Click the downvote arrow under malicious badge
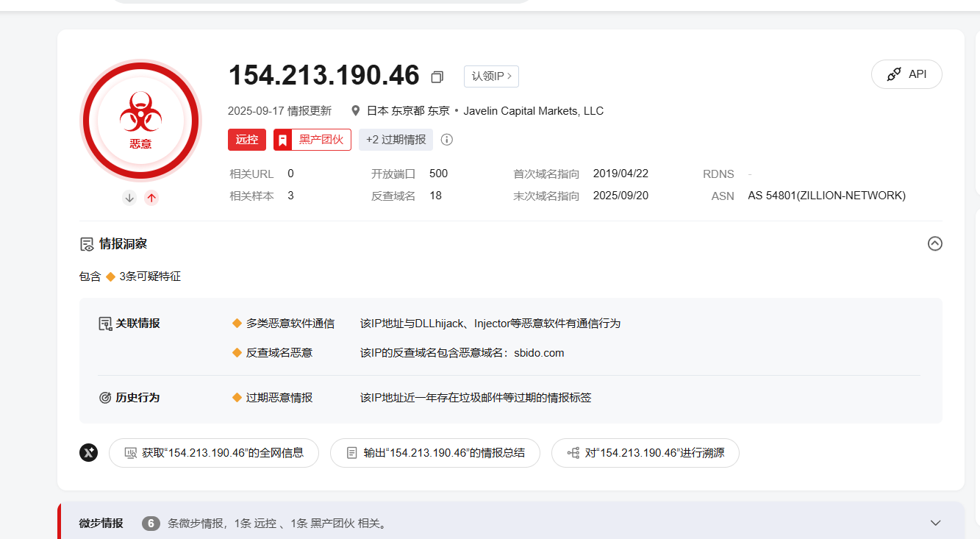Screen dimensions: 980x539 (x=129, y=197)
